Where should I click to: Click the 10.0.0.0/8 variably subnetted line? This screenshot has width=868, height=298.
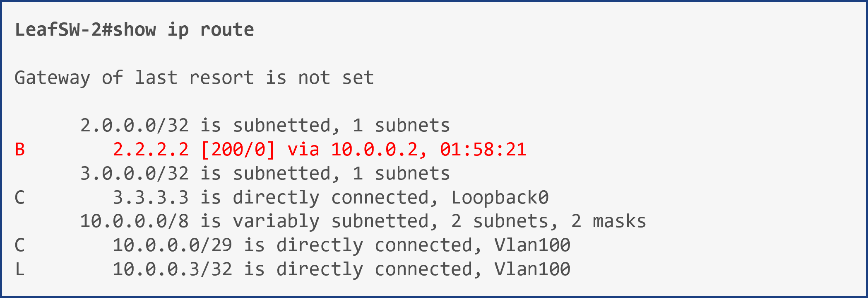coord(363,221)
